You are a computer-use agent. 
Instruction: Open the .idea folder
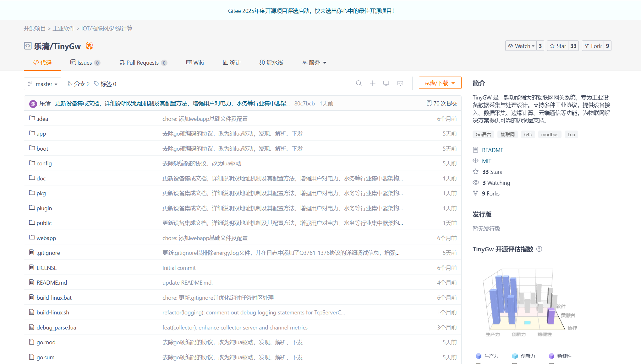point(42,119)
